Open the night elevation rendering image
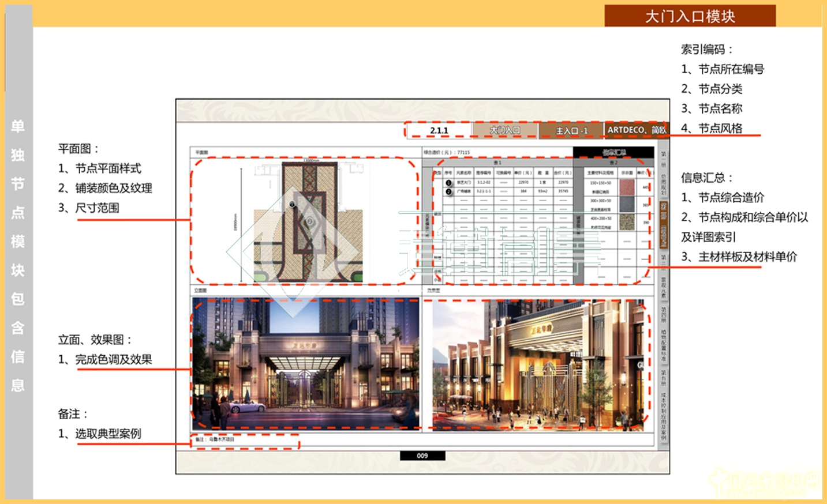Screen dimensions: 827x504 pos(306,364)
